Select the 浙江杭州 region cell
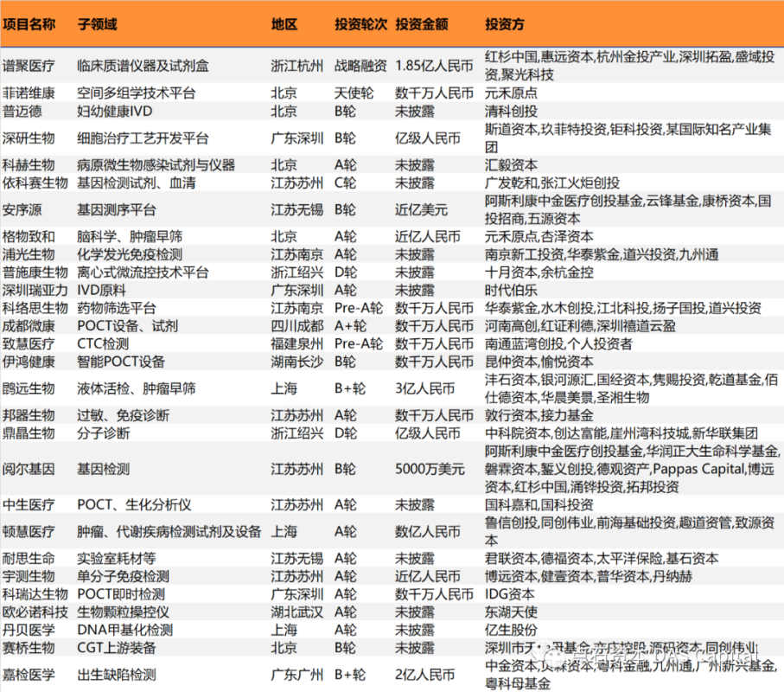Screen dimensions: 784x692 coord(297,66)
